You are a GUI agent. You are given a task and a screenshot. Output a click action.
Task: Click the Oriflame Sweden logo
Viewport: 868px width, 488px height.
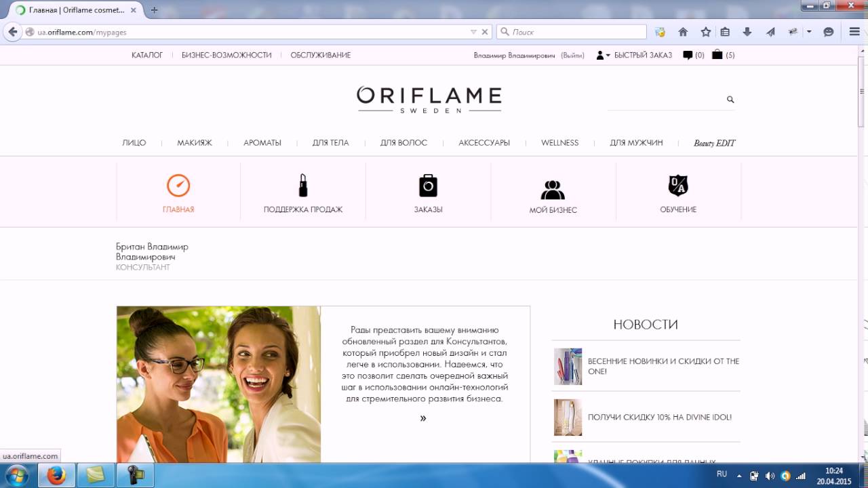(x=429, y=100)
